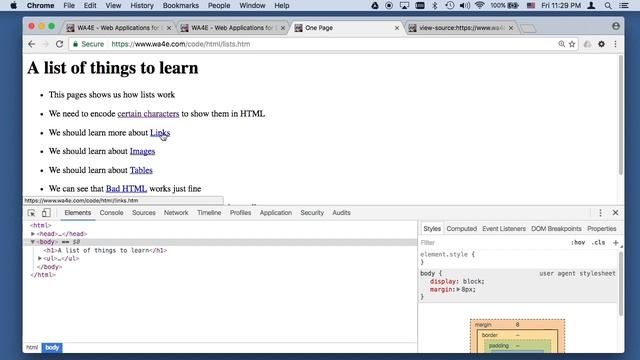The height and width of the screenshot is (360, 640).
Task: Follow the Images link
Action: pyautogui.click(x=142, y=151)
